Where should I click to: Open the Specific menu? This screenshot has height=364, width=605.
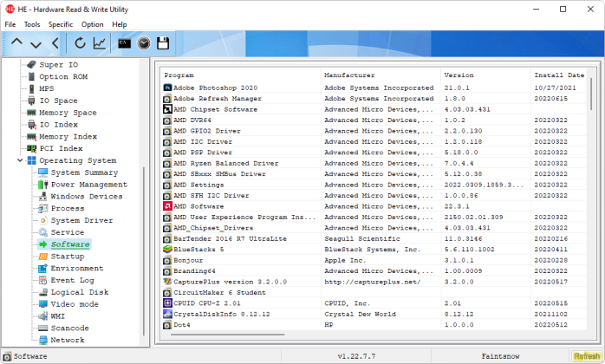[x=61, y=24]
